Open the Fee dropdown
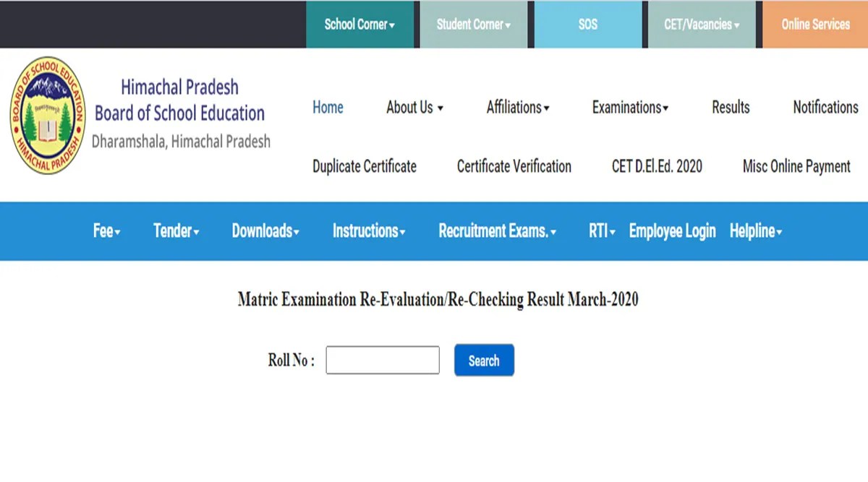This screenshot has height=482, width=868. click(105, 231)
